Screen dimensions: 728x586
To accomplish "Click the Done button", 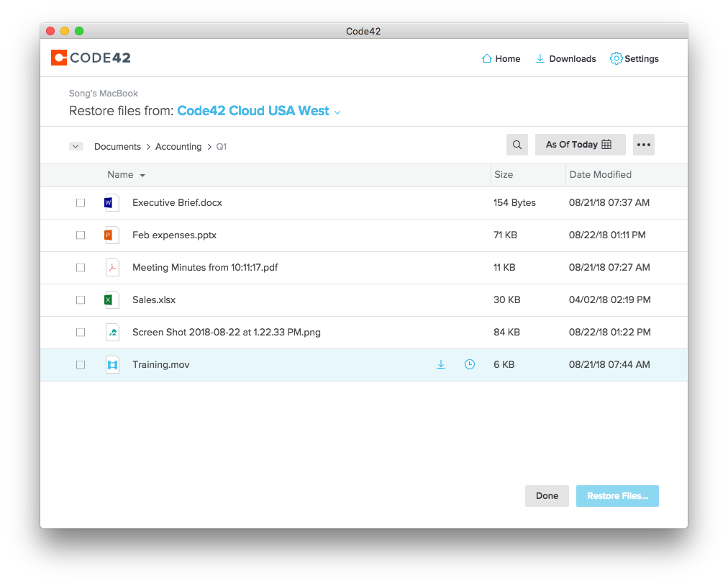I will pyautogui.click(x=547, y=496).
